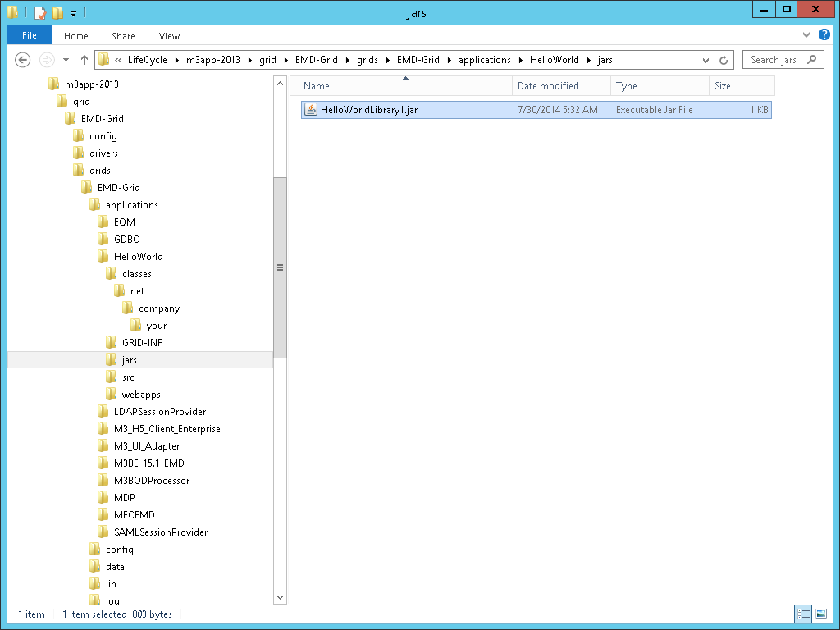Open the address bar history dropdown

click(x=706, y=60)
